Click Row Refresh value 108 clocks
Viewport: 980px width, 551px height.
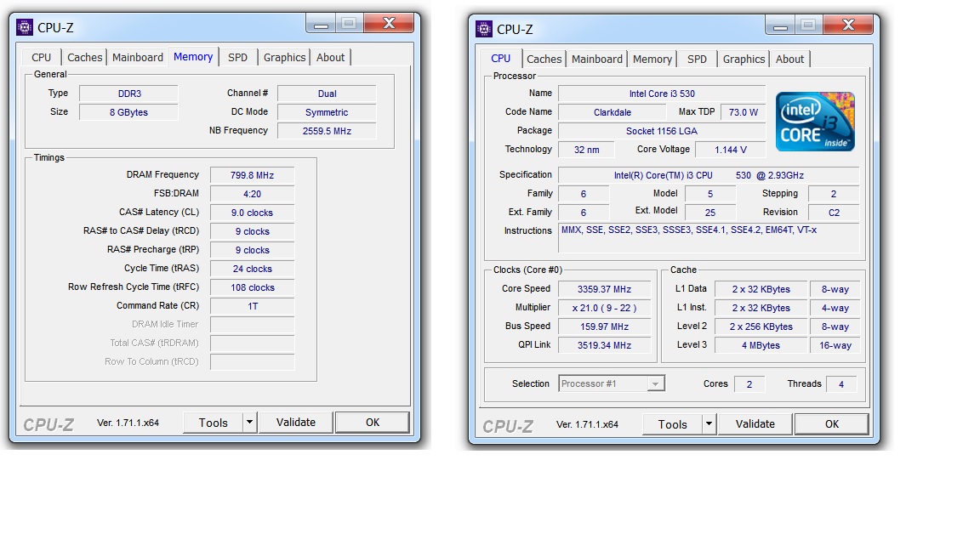tap(253, 288)
